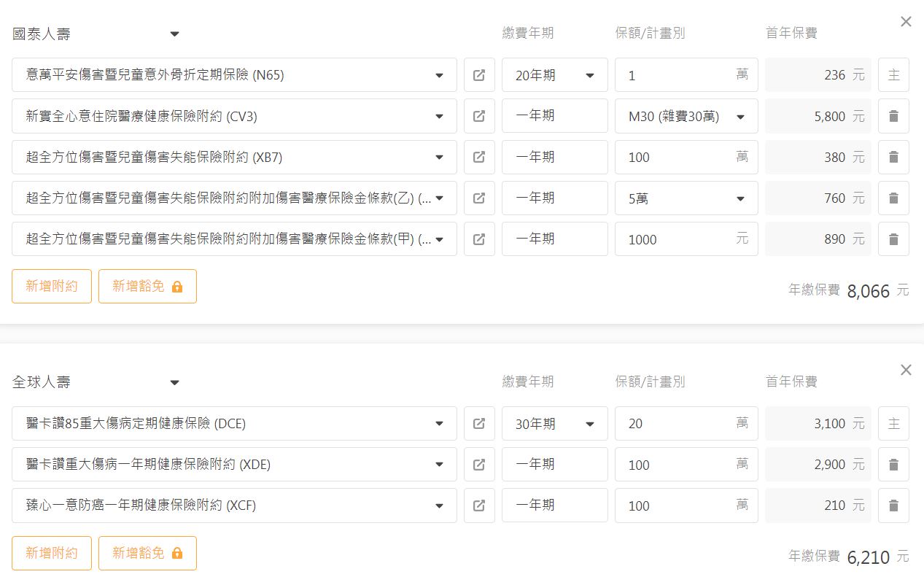Open external link for 醫卡讚重大傷病一年期 (XDE)
Screen dimensions: 924x577
[x=479, y=464]
